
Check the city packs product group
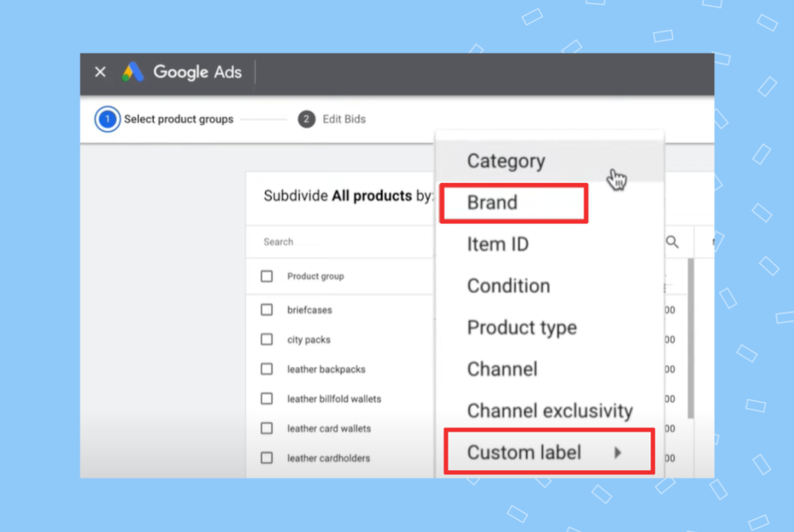267,339
